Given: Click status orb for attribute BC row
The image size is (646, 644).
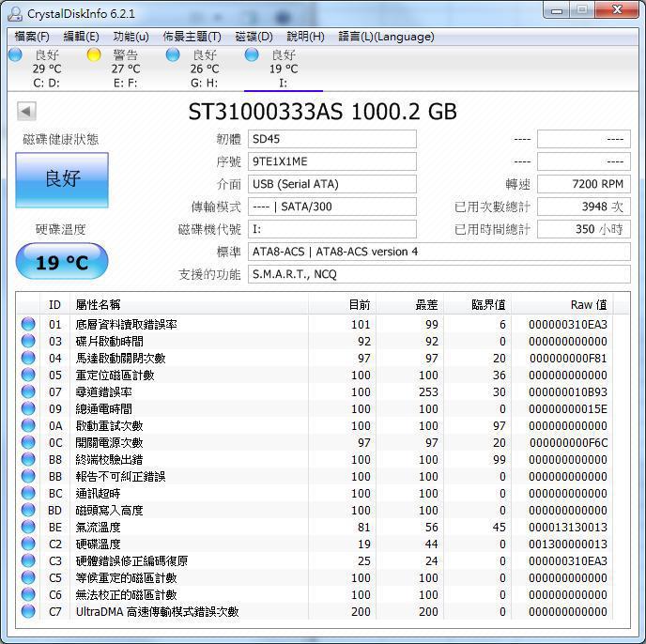Looking at the screenshot, I should (x=28, y=493).
